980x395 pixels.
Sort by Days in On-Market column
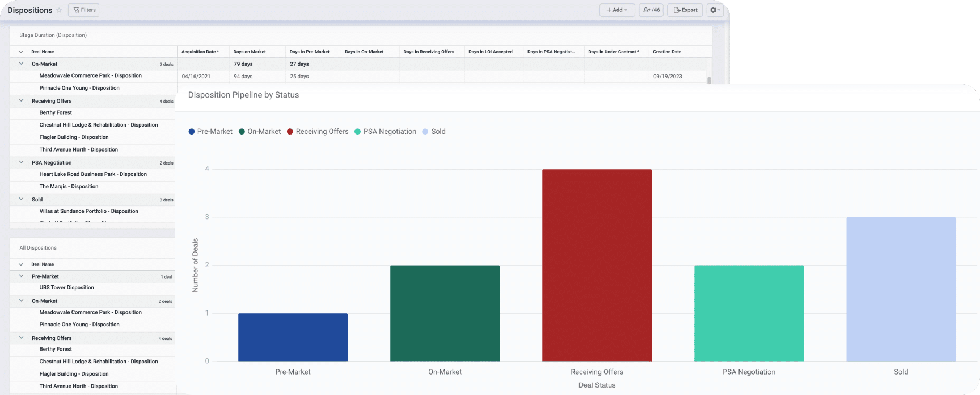364,52
